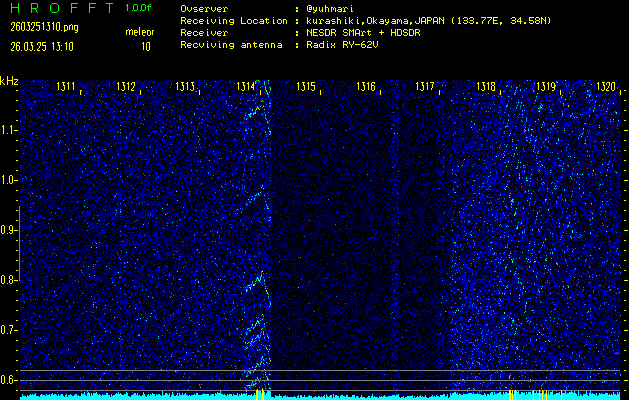Select the version label 1.0.0f
This screenshot has width=629, height=400.
(x=139, y=8)
